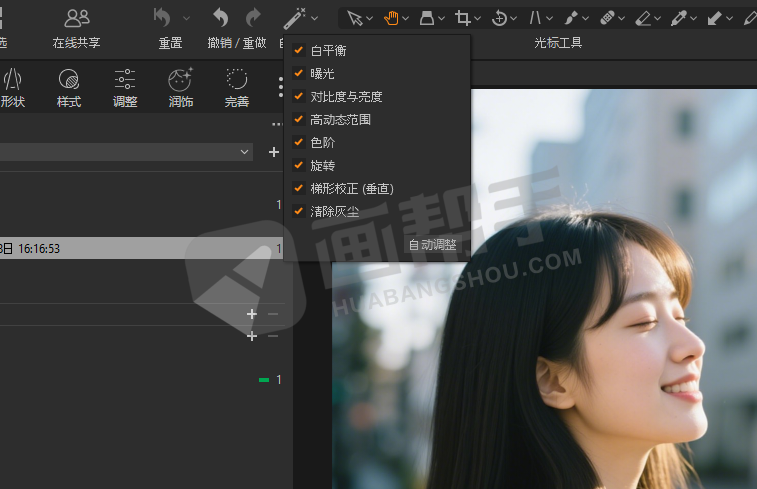This screenshot has width=757, height=489.
Task: Click the lower plus button in the left panel
Action: pyautogui.click(x=252, y=336)
